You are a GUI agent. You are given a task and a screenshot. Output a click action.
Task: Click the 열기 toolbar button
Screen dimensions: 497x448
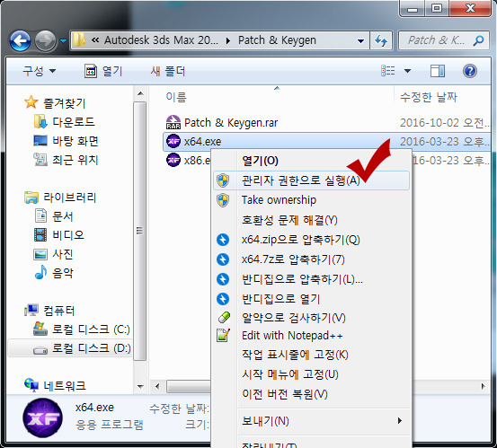pyautogui.click(x=103, y=71)
